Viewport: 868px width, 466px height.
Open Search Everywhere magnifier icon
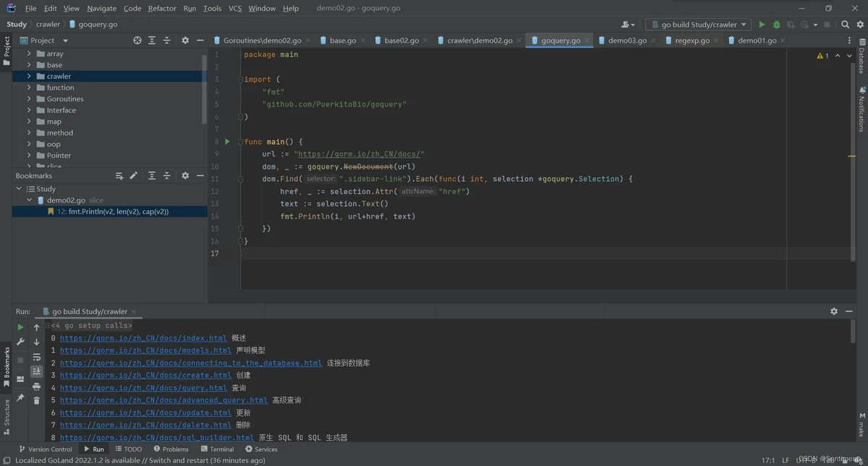845,25
